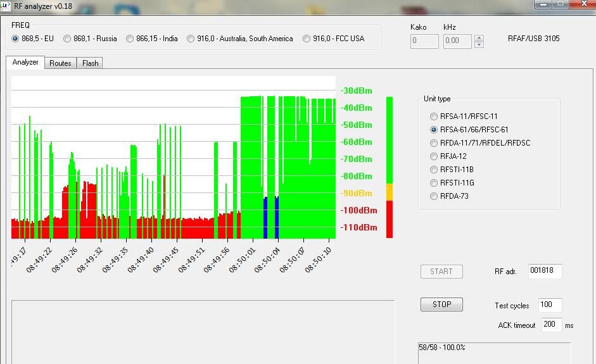Select unit type RFDA-11/71/RFDEL/RFDSC
This screenshot has height=364, width=596.
tap(480, 143)
